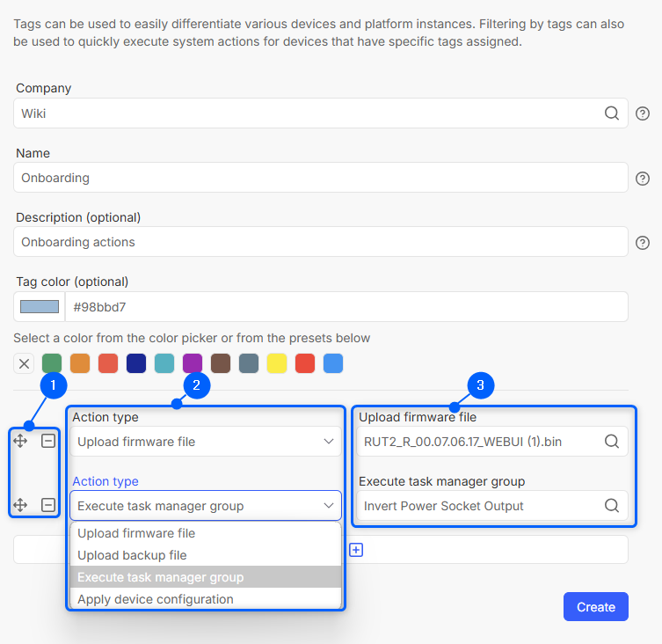
Task: Pick the green preset color swatch
Action: pos(52,363)
